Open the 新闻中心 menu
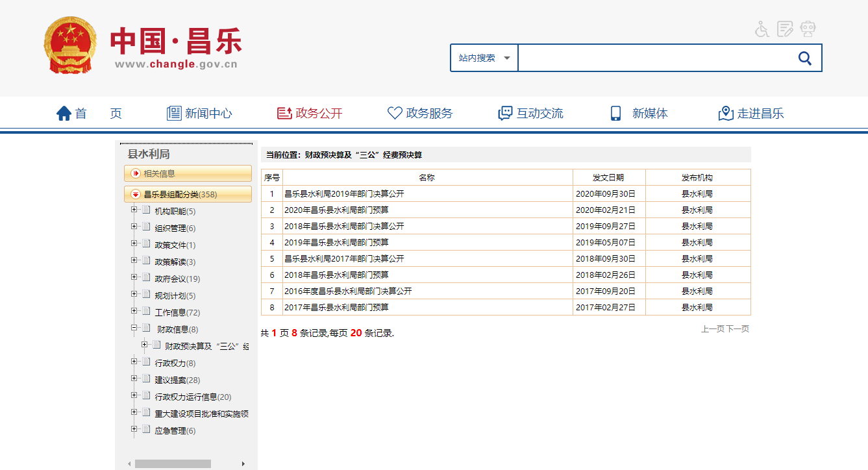This screenshot has height=470, width=868. (200, 114)
